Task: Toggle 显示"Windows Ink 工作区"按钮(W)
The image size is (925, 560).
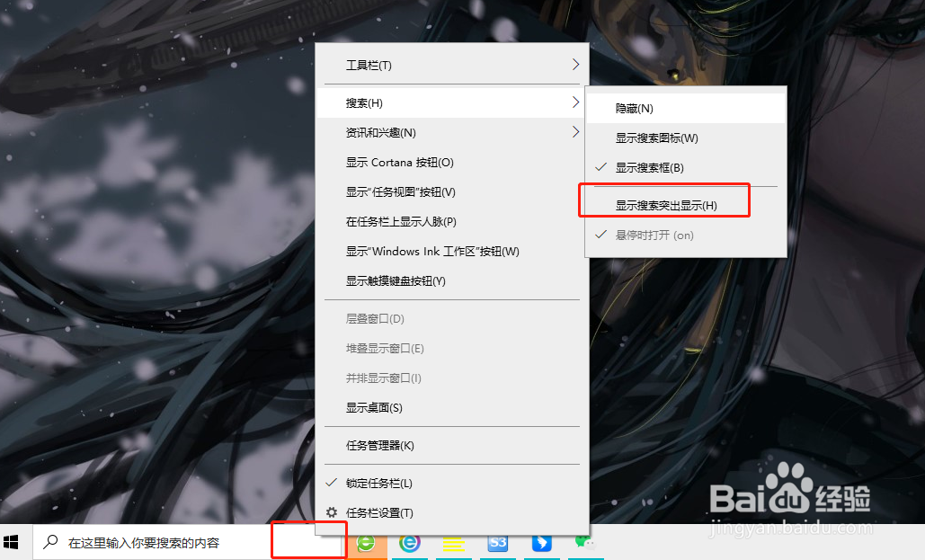Action: [452, 252]
